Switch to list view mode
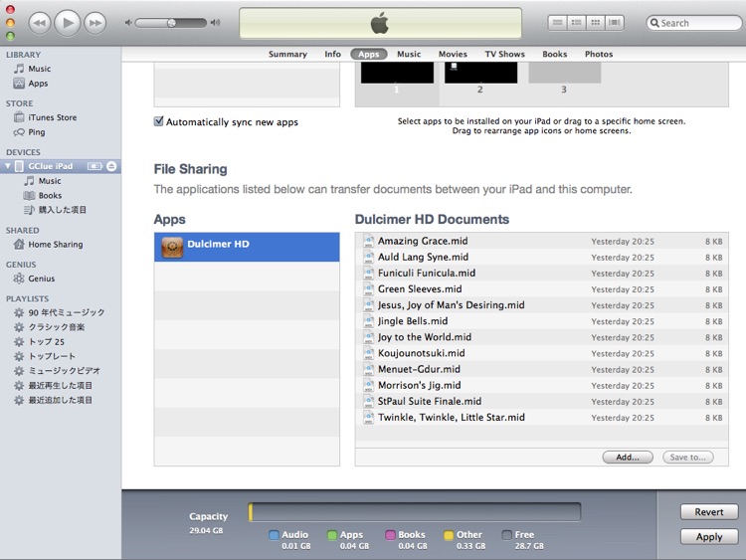The image size is (746, 560). (557, 22)
